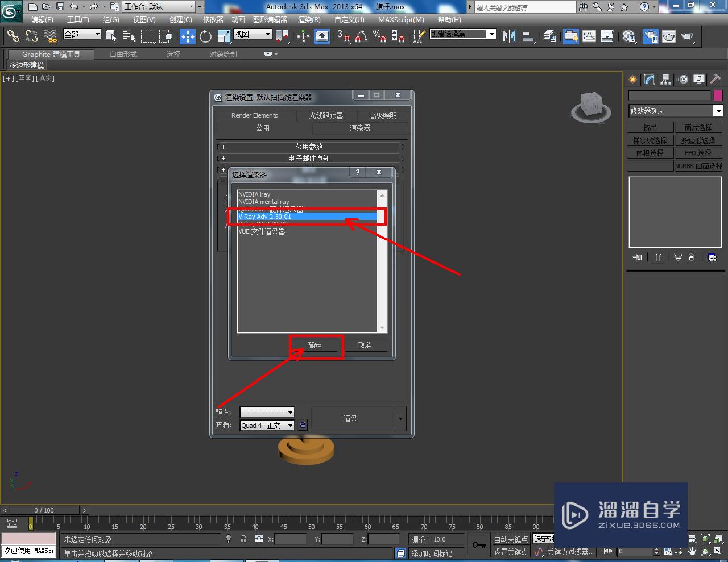Open the '渲染(R)' menu
Screen dimensions: 728x562
[x=309, y=19]
